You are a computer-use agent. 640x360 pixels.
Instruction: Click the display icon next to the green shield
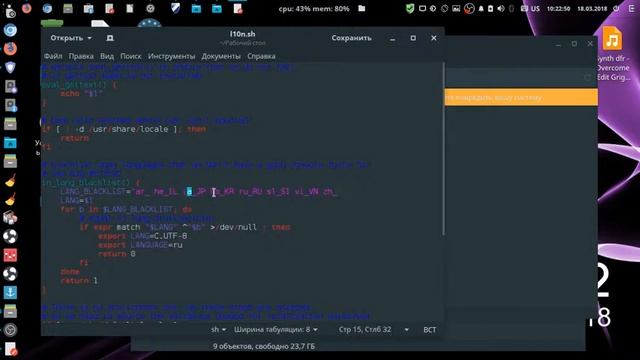click(422, 9)
